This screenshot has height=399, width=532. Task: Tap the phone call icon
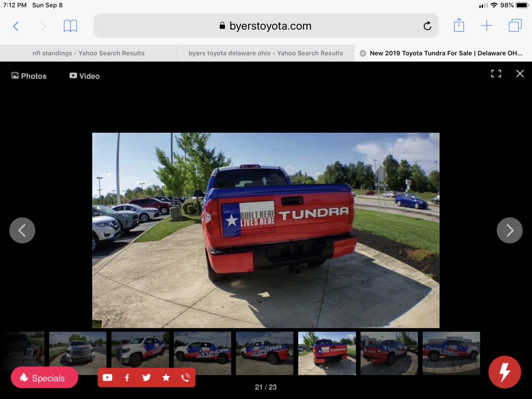[x=185, y=377]
